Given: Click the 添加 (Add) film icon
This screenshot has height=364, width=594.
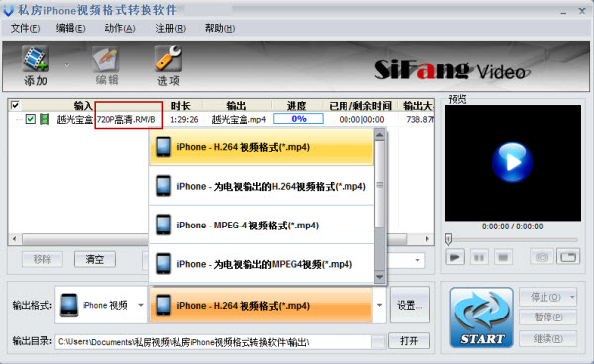Looking at the screenshot, I should coord(36,59).
